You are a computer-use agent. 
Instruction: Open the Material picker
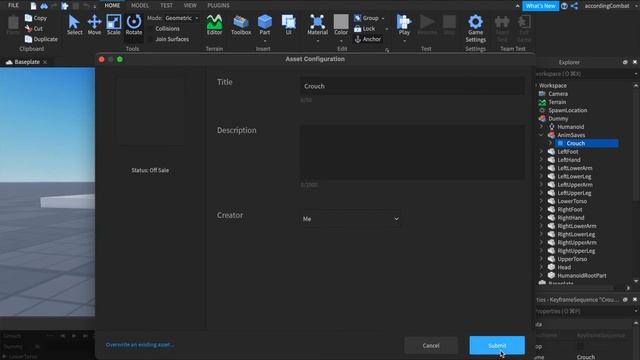pyautogui.click(x=317, y=24)
